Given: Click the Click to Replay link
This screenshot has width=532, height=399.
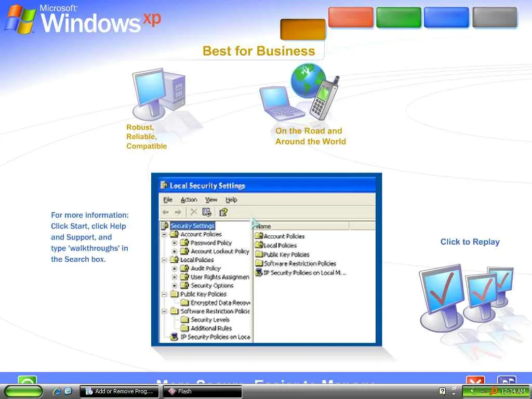Looking at the screenshot, I should [x=470, y=242].
